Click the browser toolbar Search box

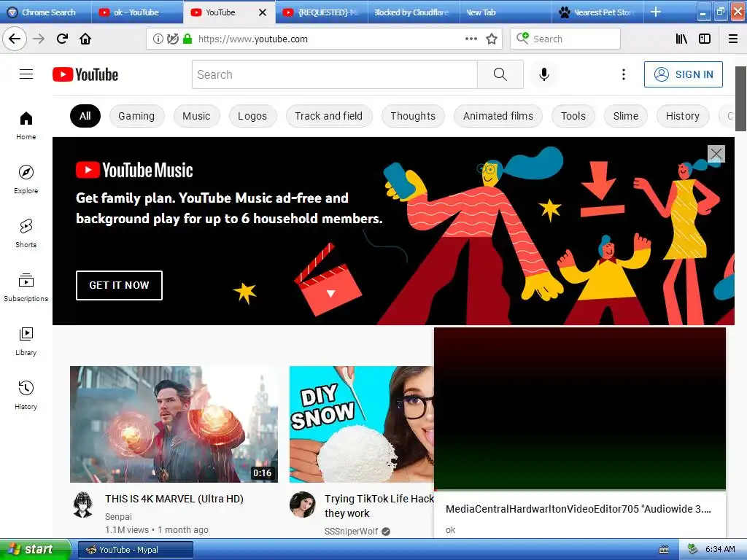point(565,39)
